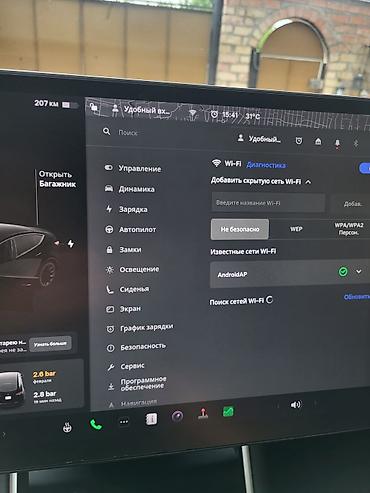The width and height of the screenshot is (370, 493).
Task: Open the Диагностика Wi-Fi link
Action: click(x=266, y=165)
